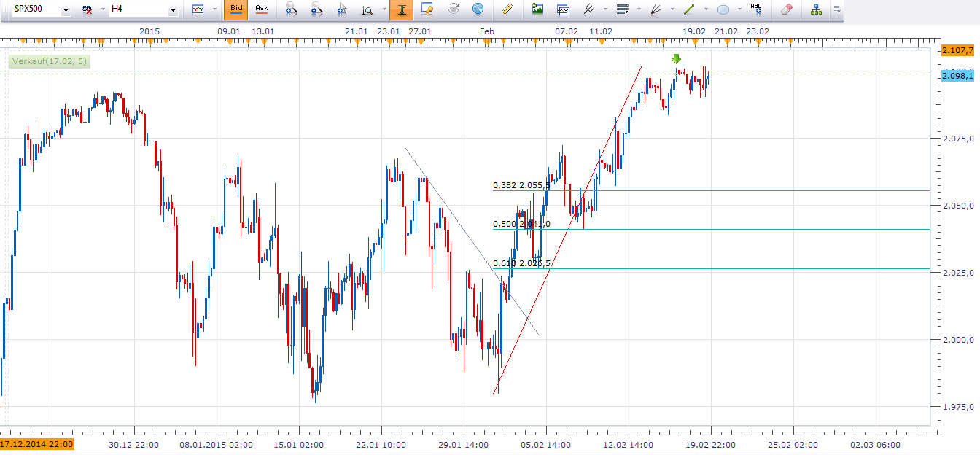Click the 2.098,1 current price tag

[957, 75]
